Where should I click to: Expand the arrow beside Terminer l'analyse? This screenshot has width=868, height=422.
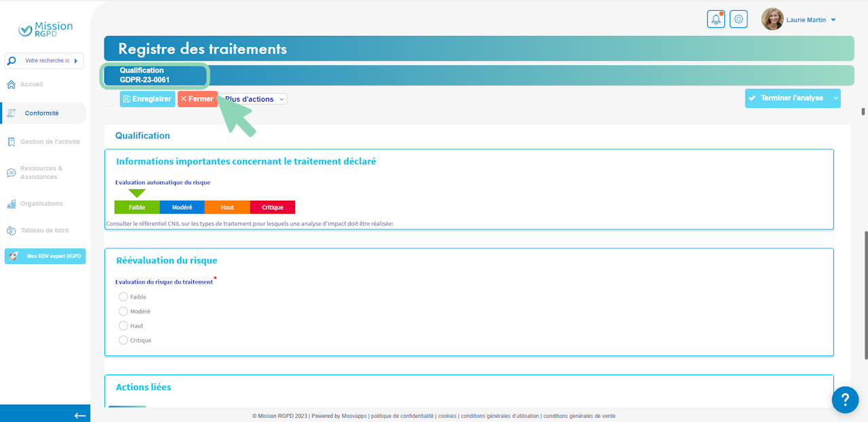pyautogui.click(x=835, y=98)
